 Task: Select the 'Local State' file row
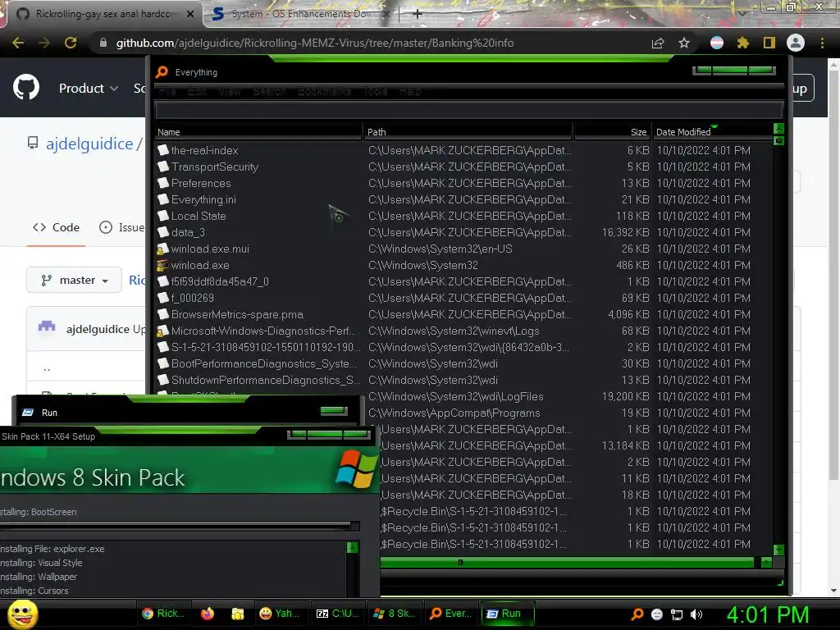pyautogui.click(x=463, y=216)
